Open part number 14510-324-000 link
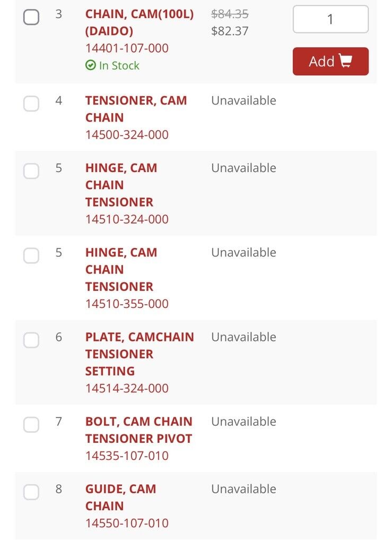The height and width of the screenshot is (548, 392). (x=127, y=219)
